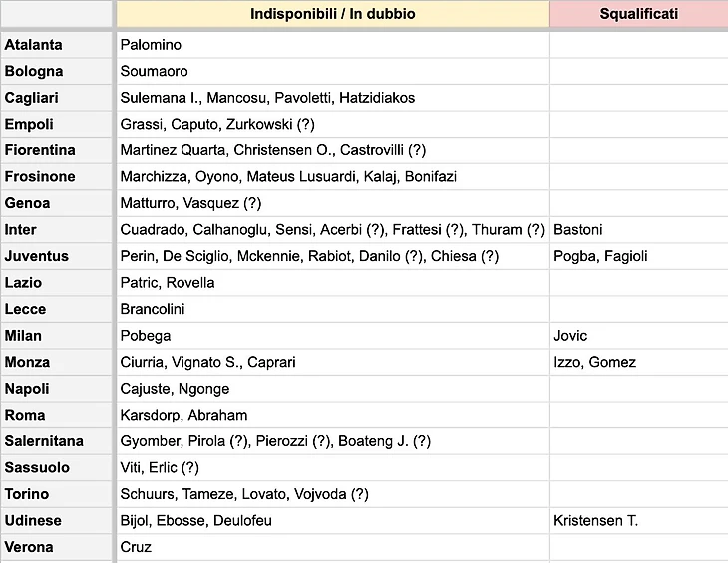Select the Torino unavailable players cell

coord(333,494)
